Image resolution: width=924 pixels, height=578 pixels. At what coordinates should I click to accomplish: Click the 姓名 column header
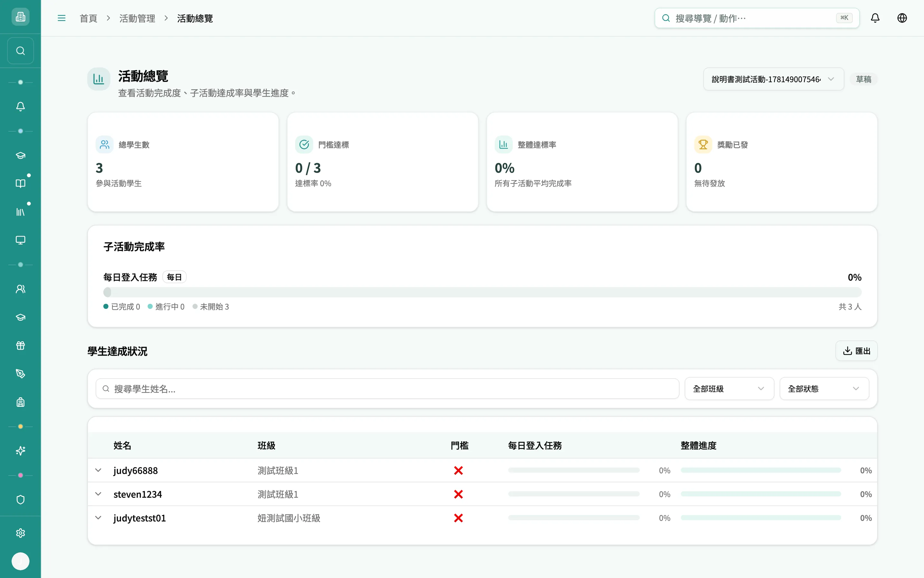(122, 445)
